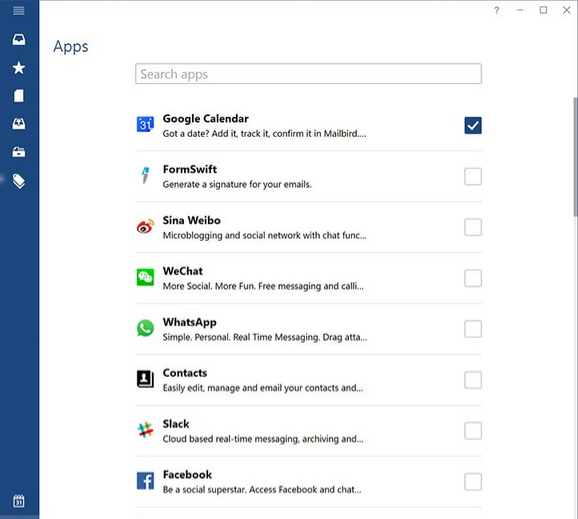Click the Slack hashtag logo

(145, 430)
